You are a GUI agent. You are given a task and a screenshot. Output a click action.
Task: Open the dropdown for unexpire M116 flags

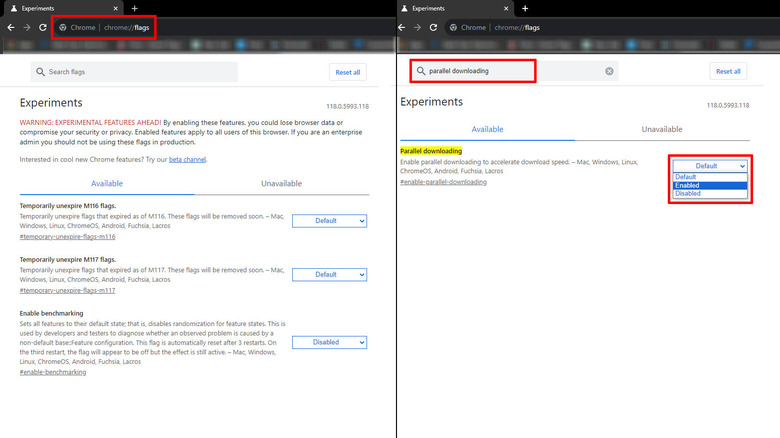point(329,221)
